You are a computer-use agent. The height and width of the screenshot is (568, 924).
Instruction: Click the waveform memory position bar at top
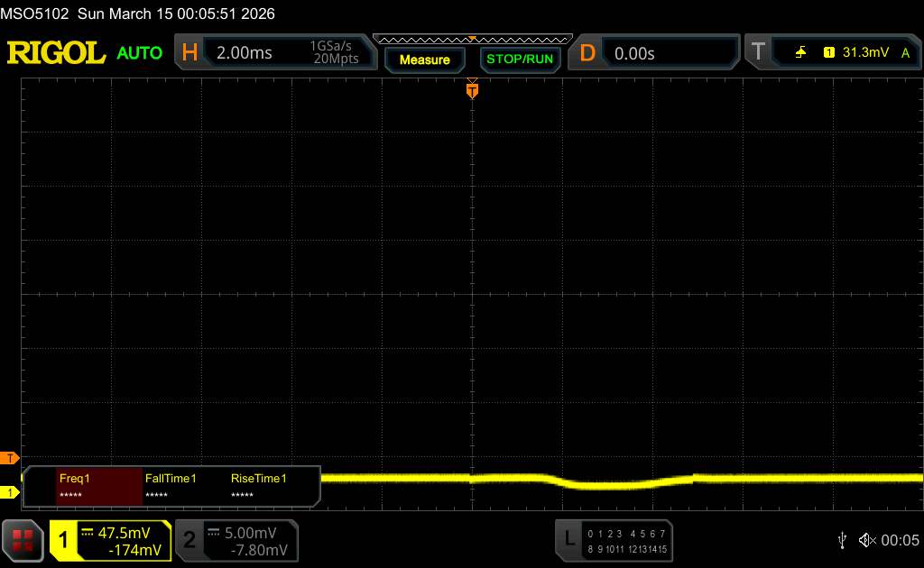coord(472,39)
